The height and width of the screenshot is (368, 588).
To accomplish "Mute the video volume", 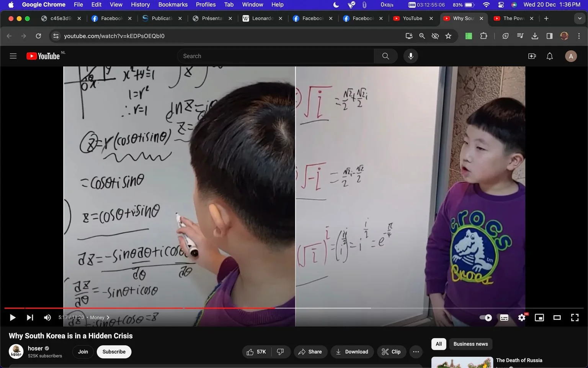I will tap(47, 317).
